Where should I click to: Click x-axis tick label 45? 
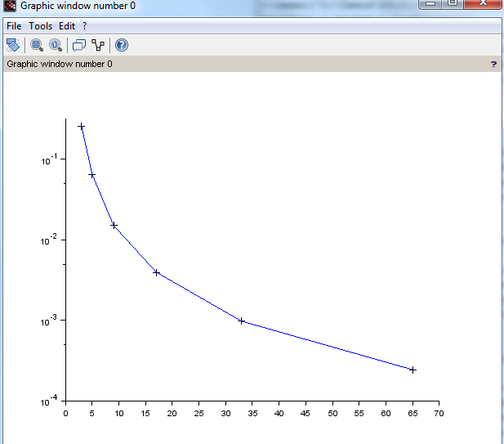point(306,414)
